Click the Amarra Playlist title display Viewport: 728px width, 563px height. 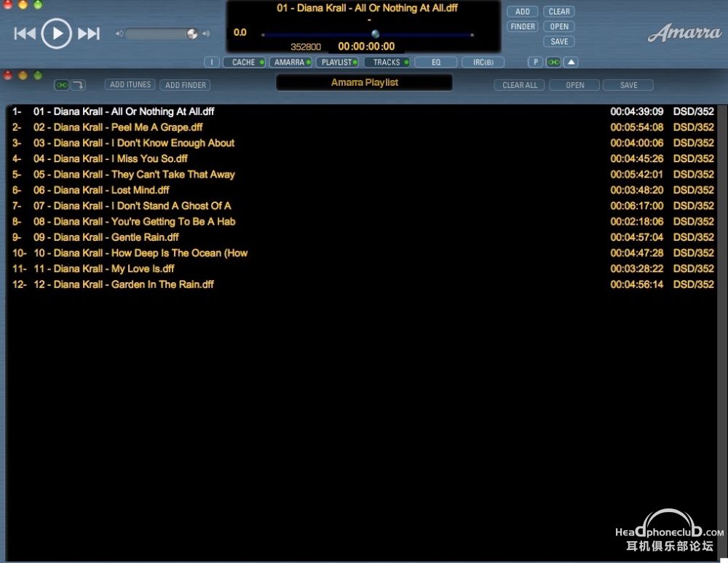pos(365,82)
